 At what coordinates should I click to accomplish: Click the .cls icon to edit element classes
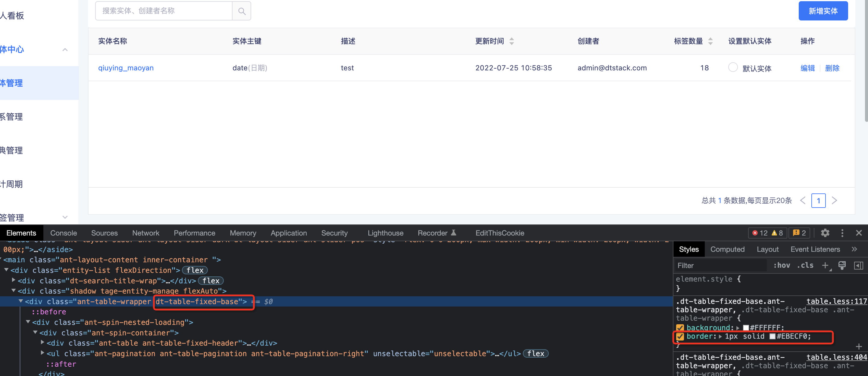(x=805, y=265)
